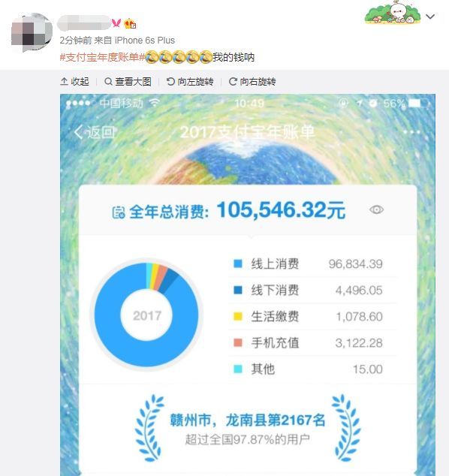
Task: Open the post options chevron menu
Action: pyautogui.click(x=430, y=17)
